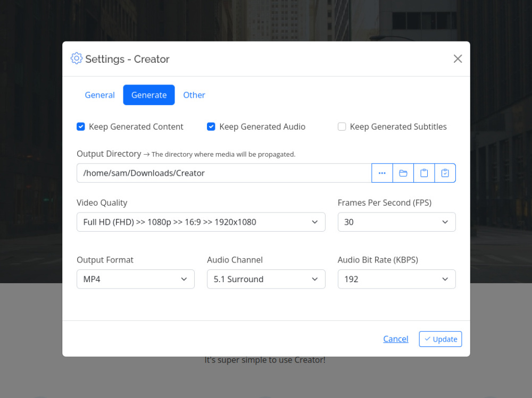Uncheck Keep Generated Content

point(81,126)
